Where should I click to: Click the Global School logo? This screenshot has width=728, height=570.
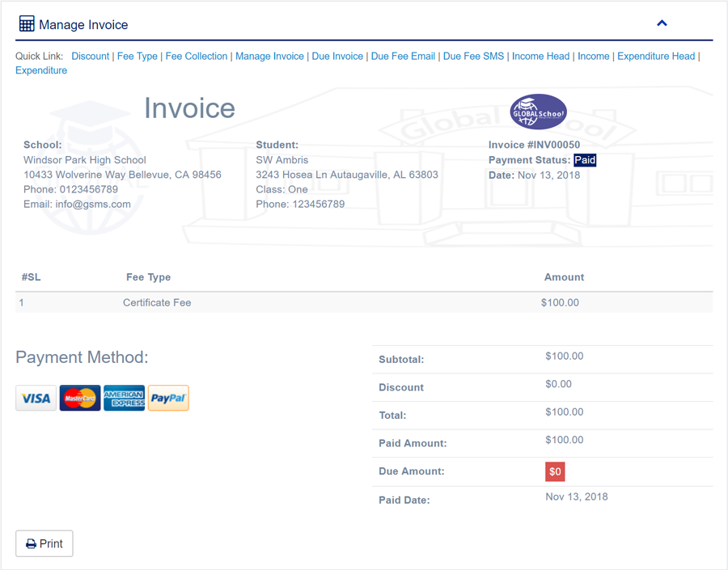pyautogui.click(x=538, y=112)
